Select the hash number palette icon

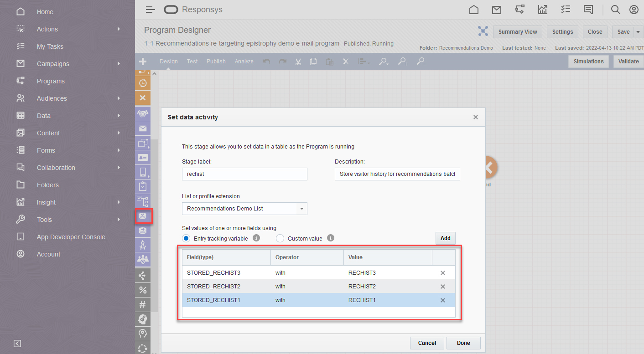(143, 305)
